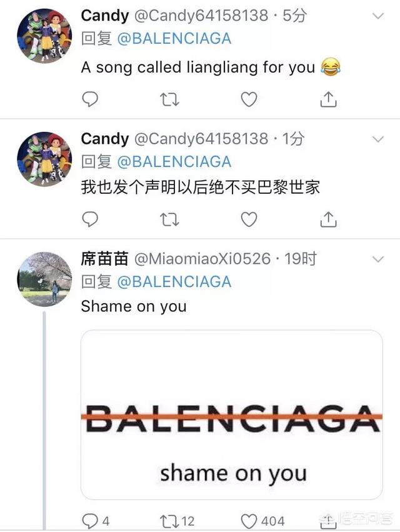400x532 pixels.
Task: Open the @BALENCIAGA mention in 席苗苗's tweet
Action: (174, 281)
